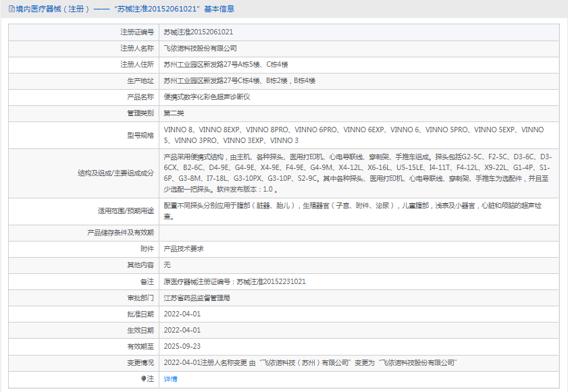The height and width of the screenshot is (392, 568).
Task: Click the VINNO model specification list
Action: (353, 135)
